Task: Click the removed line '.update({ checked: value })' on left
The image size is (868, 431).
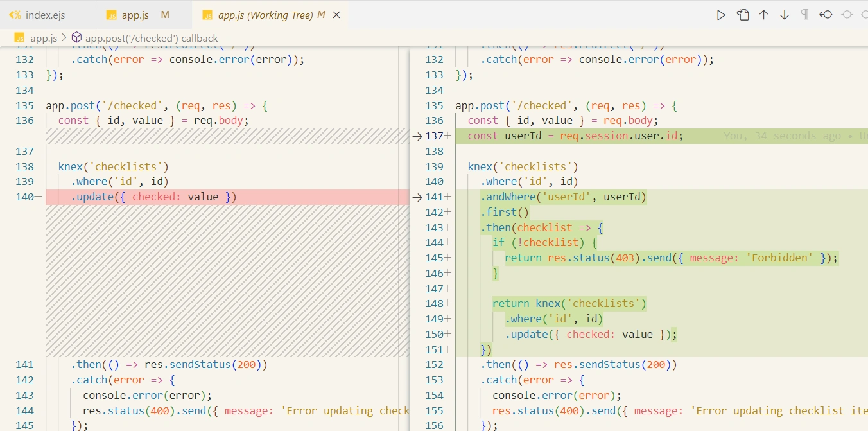Action: [153, 197]
